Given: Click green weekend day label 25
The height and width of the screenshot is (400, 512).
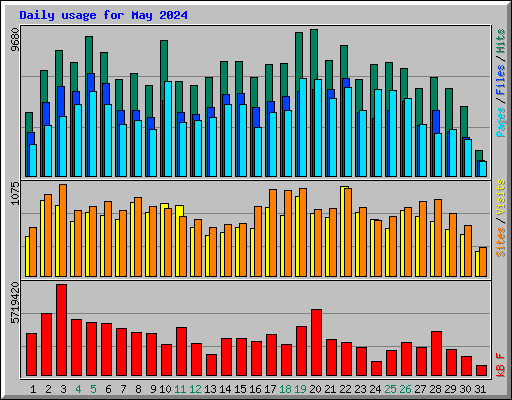Looking at the screenshot, I should (390, 389).
